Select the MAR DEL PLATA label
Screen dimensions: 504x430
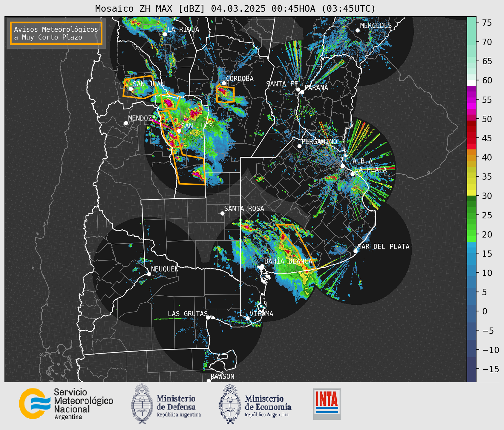(384, 247)
